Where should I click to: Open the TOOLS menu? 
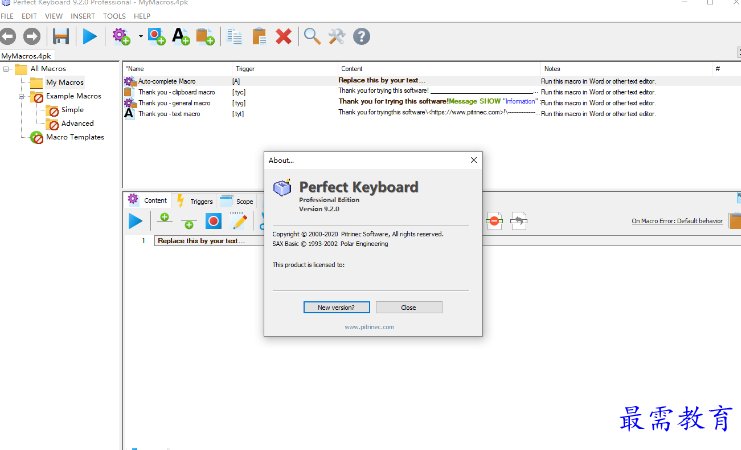pos(114,16)
